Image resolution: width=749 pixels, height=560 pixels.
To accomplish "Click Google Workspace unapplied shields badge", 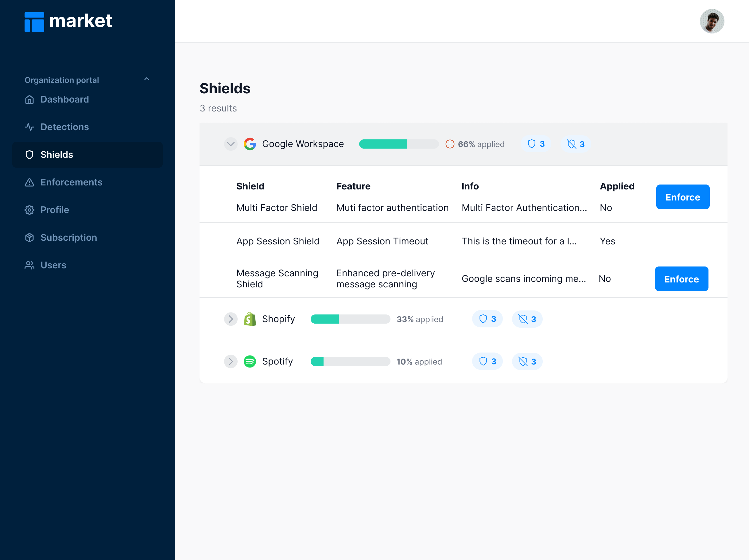I will pos(576,144).
